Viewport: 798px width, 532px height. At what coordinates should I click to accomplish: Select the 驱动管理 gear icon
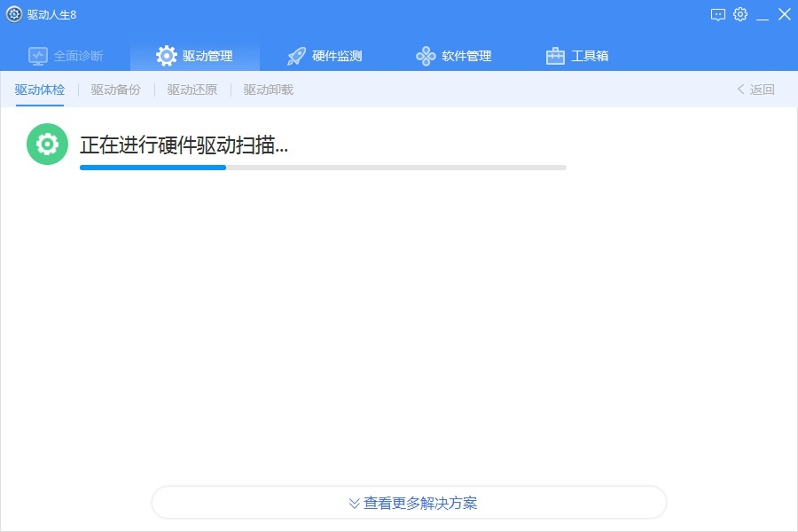[x=166, y=54]
